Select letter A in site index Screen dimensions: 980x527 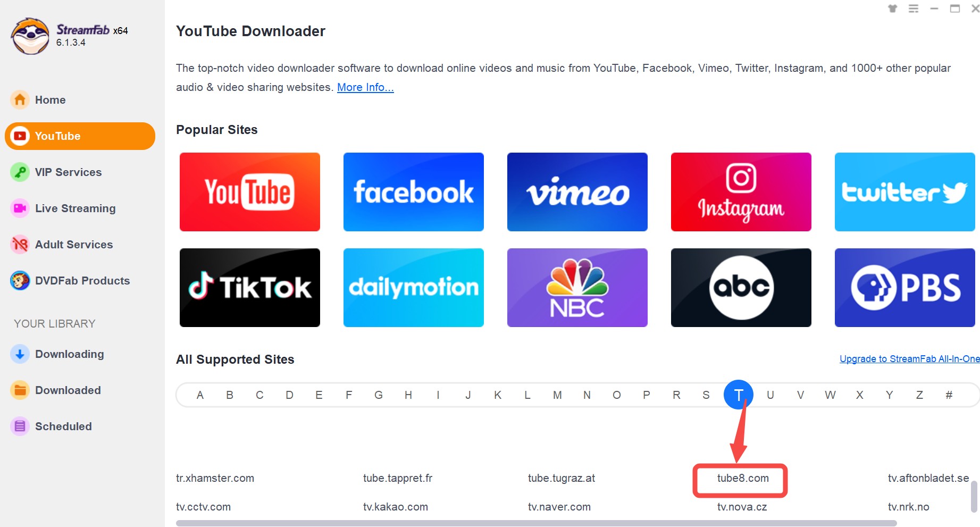(x=200, y=395)
